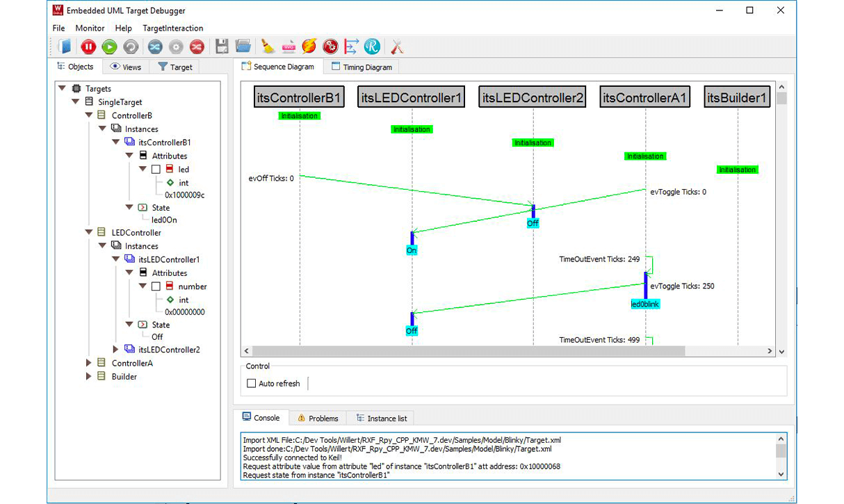Viewport: 844px width, 504px height.
Task: Open settings with crossed tools icon
Action: coord(397,47)
